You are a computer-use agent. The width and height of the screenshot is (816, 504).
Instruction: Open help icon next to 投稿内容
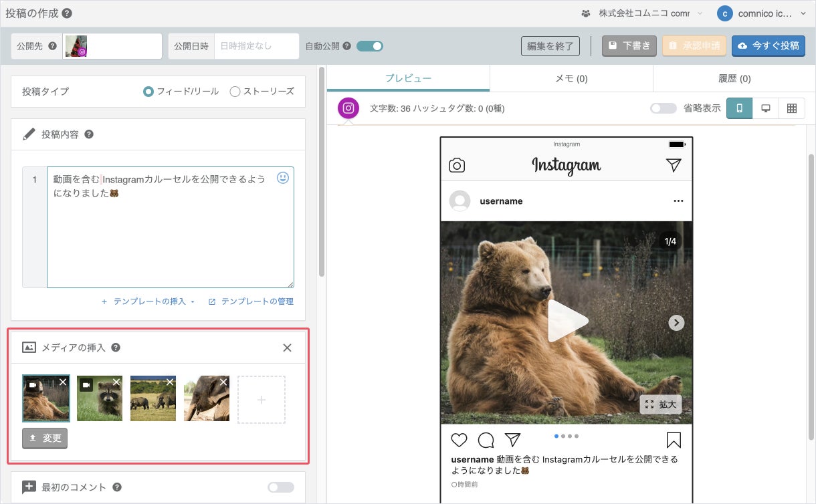coord(89,134)
